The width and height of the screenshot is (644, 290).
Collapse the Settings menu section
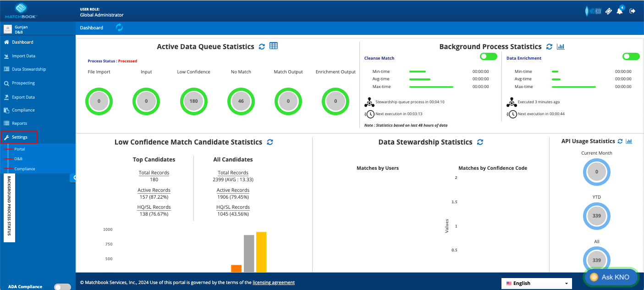pyautogui.click(x=19, y=137)
